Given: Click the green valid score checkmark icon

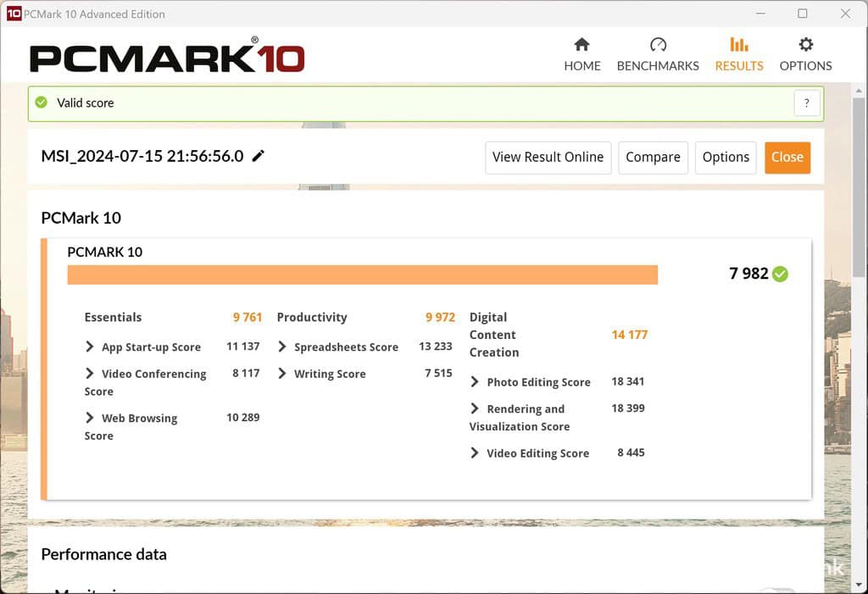Looking at the screenshot, I should [x=41, y=103].
